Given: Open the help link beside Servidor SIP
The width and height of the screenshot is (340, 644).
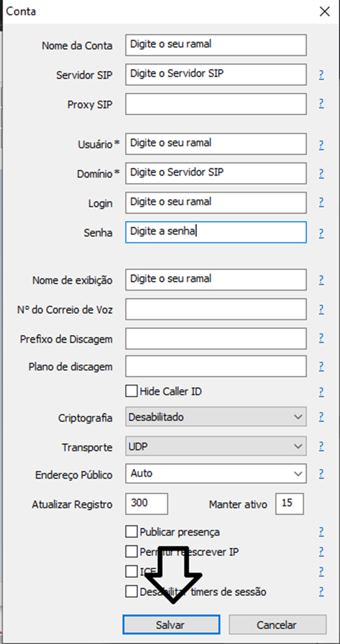Looking at the screenshot, I should pyautogui.click(x=321, y=75).
